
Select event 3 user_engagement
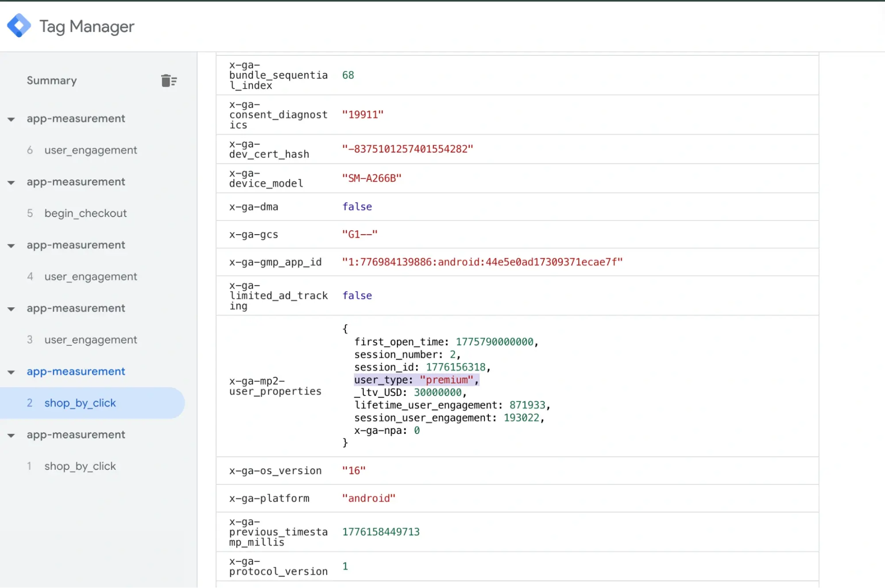90,340
